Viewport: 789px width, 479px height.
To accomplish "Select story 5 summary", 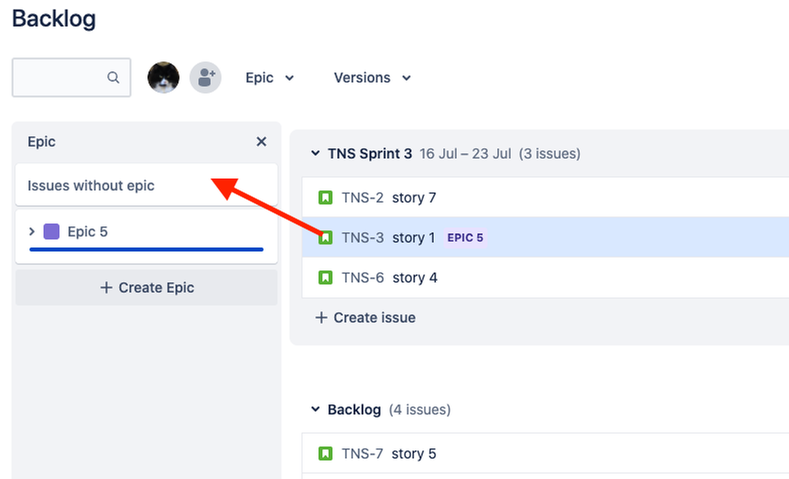I will (414, 454).
